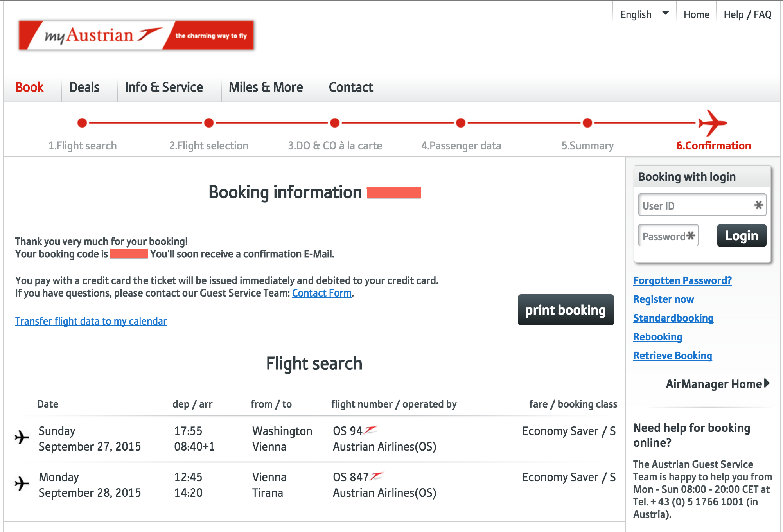
Task: Go to Info & Service menu
Action: (164, 87)
